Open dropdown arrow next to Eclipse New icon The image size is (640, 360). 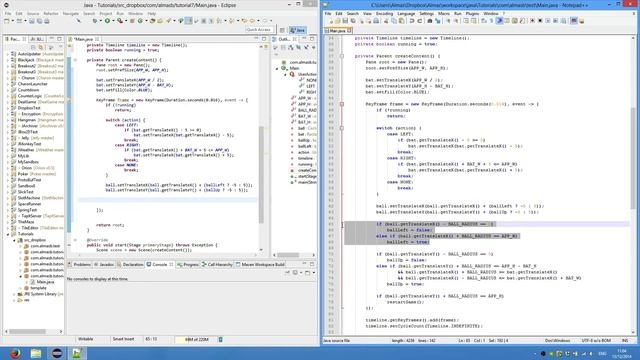tap(13, 21)
